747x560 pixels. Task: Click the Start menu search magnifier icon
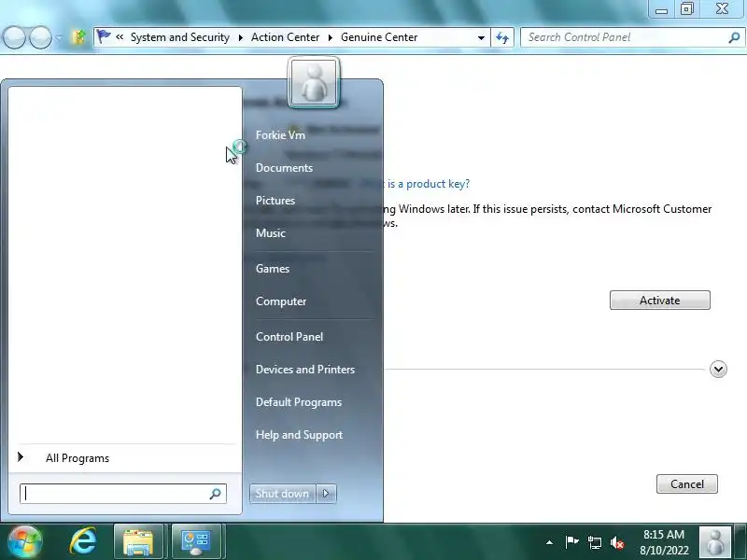pyautogui.click(x=216, y=494)
